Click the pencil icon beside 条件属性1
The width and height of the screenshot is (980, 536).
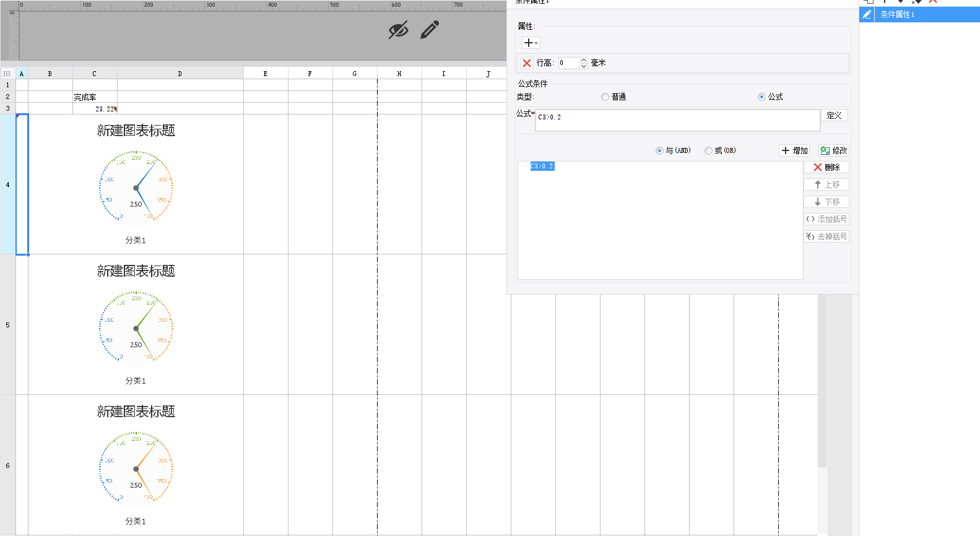coord(867,14)
